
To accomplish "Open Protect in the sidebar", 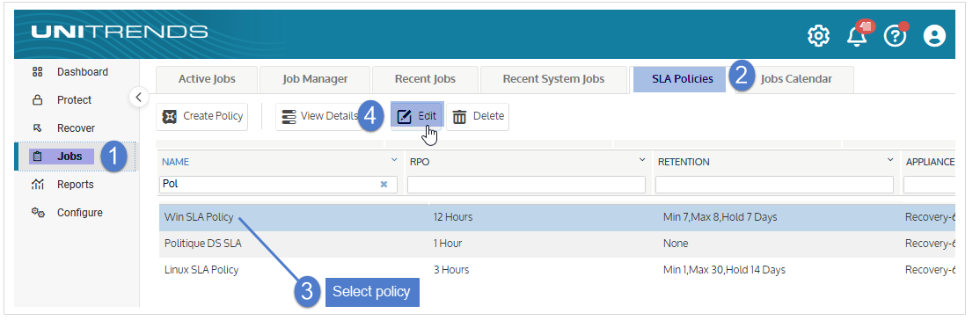I will tap(75, 100).
